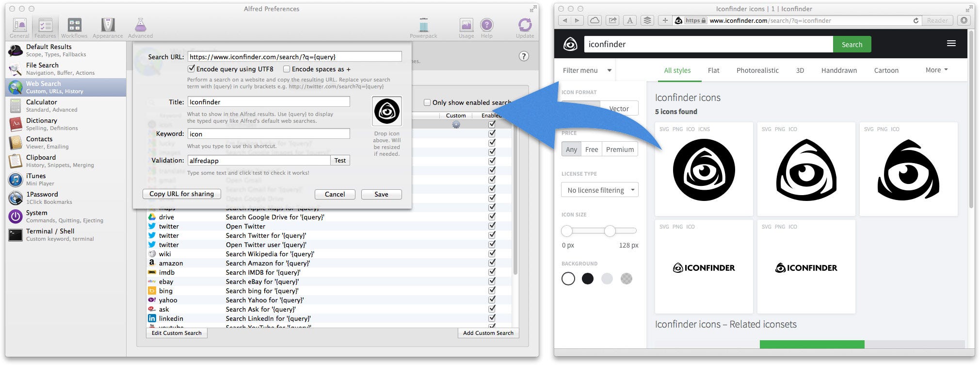Switch to the Flat style tab
980x365 pixels.
click(713, 70)
